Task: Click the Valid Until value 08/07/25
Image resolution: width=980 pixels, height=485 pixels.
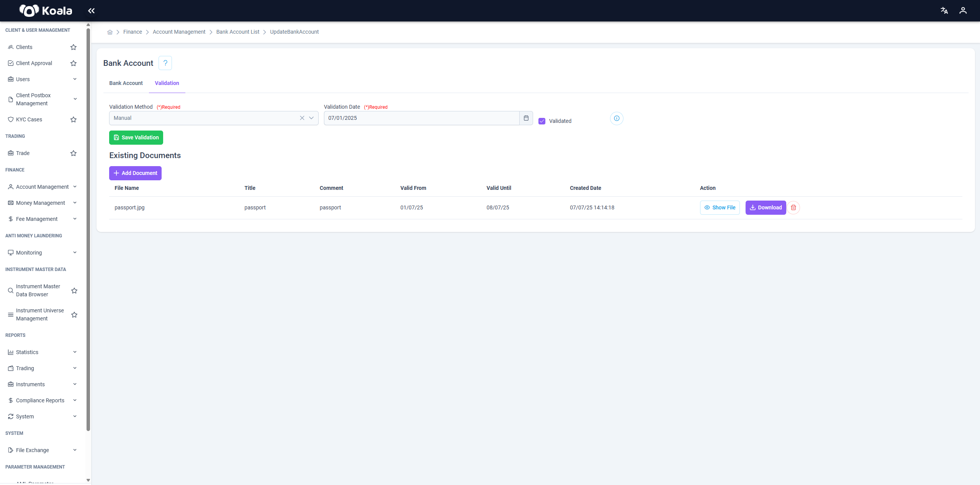Action: tap(498, 207)
